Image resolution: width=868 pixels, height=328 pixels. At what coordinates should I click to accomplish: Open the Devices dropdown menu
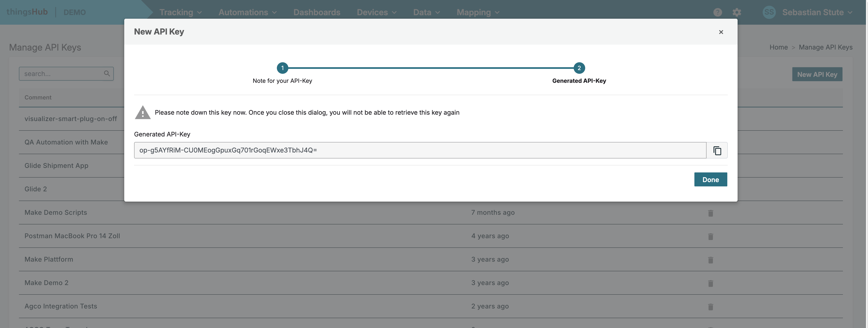(x=376, y=13)
